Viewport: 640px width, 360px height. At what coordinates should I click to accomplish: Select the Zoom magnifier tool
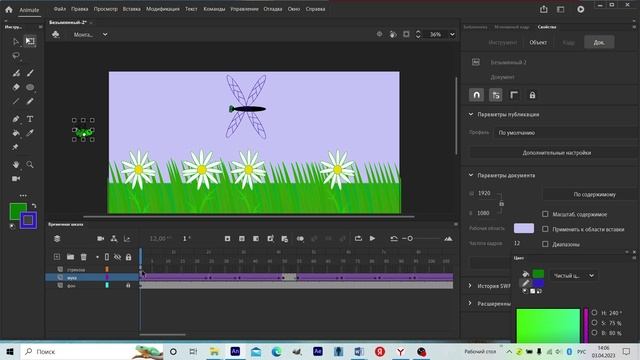click(30, 164)
